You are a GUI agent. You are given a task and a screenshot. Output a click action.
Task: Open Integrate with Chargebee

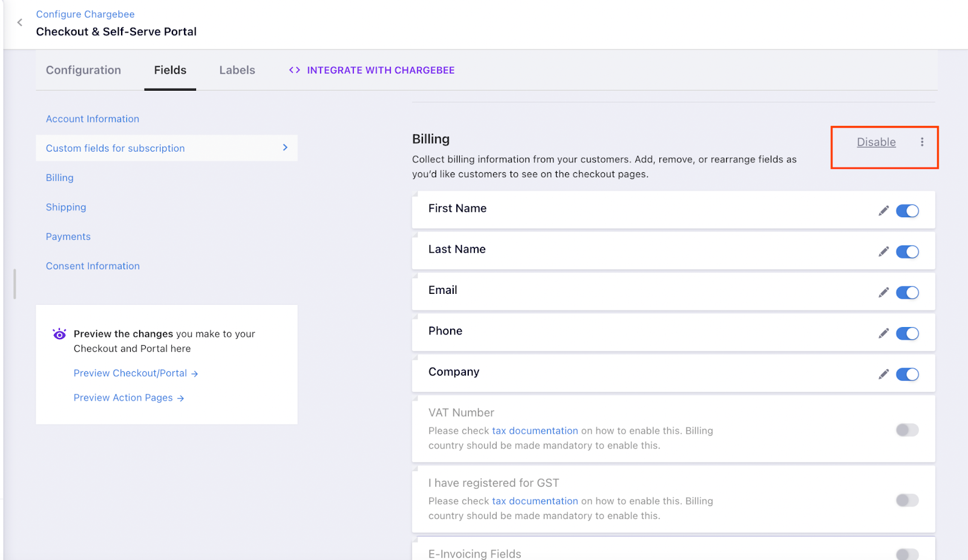(x=381, y=70)
